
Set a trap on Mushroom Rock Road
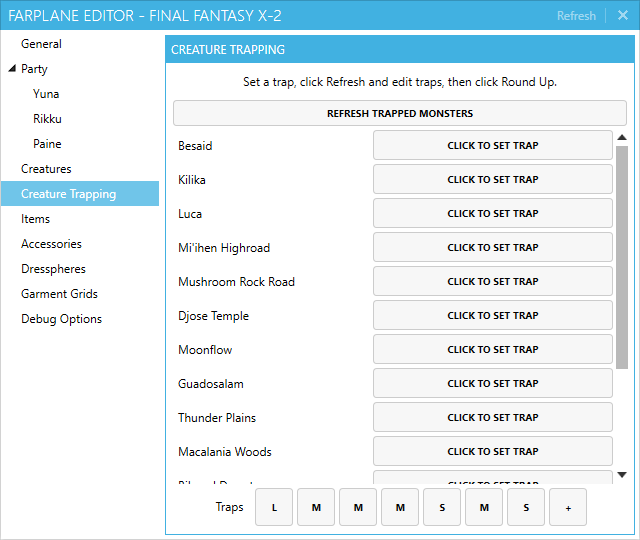tap(493, 281)
